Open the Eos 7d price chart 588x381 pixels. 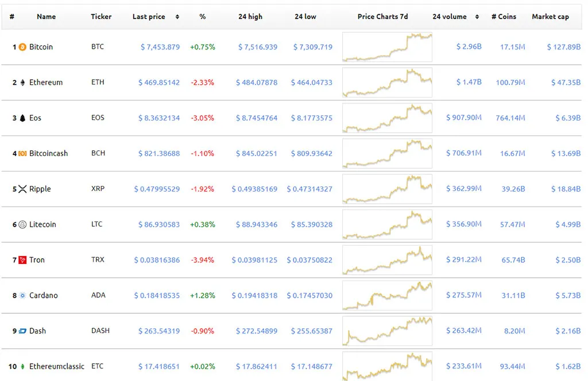pos(387,118)
